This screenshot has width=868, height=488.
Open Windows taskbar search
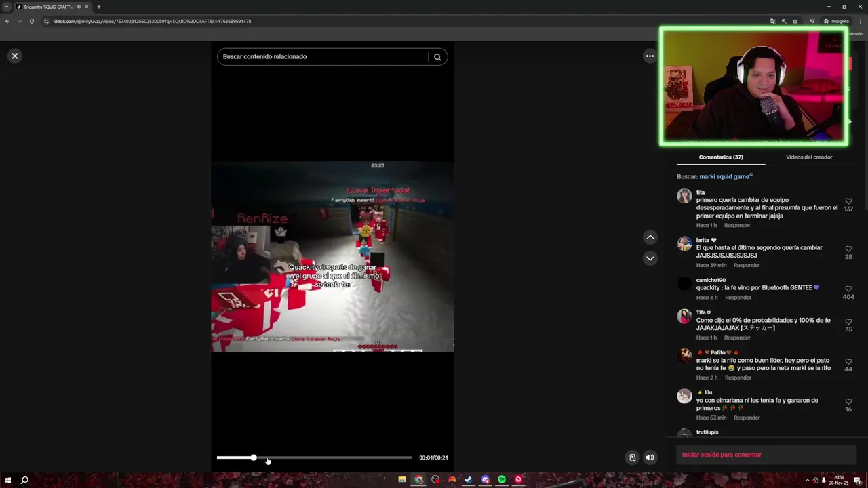pyautogui.click(x=24, y=480)
